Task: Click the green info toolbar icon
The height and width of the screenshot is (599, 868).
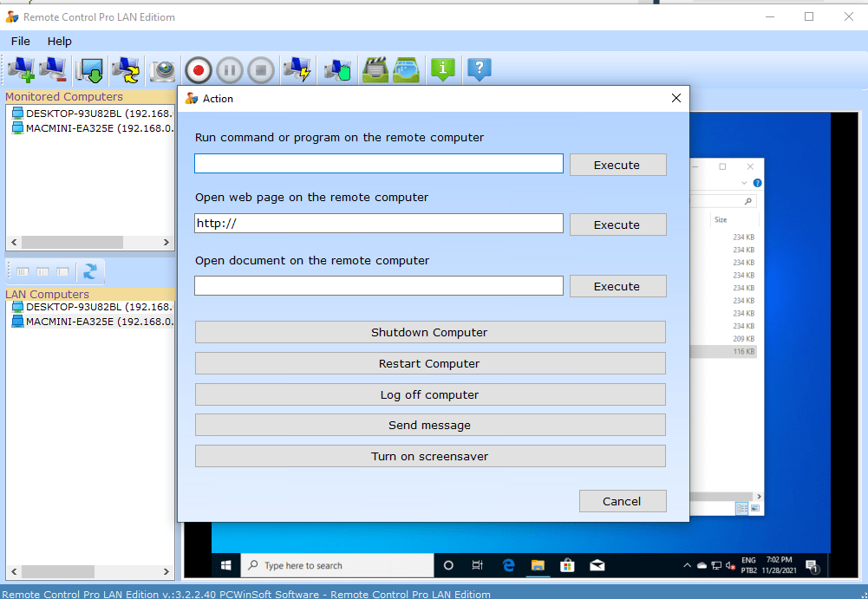Action: pos(443,69)
